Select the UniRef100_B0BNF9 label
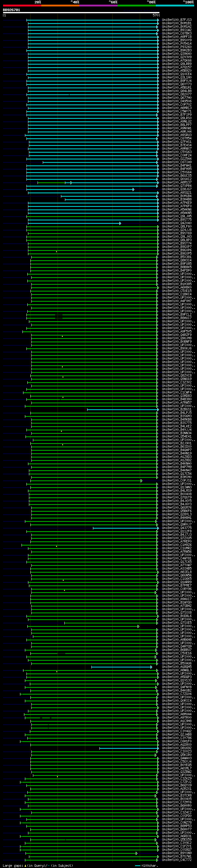 click(x=177, y=342)
